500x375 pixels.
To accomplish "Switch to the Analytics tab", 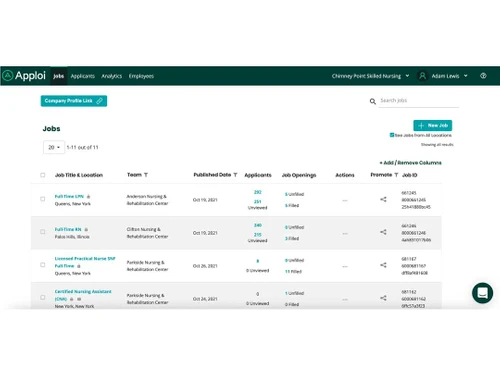I will point(112,76).
